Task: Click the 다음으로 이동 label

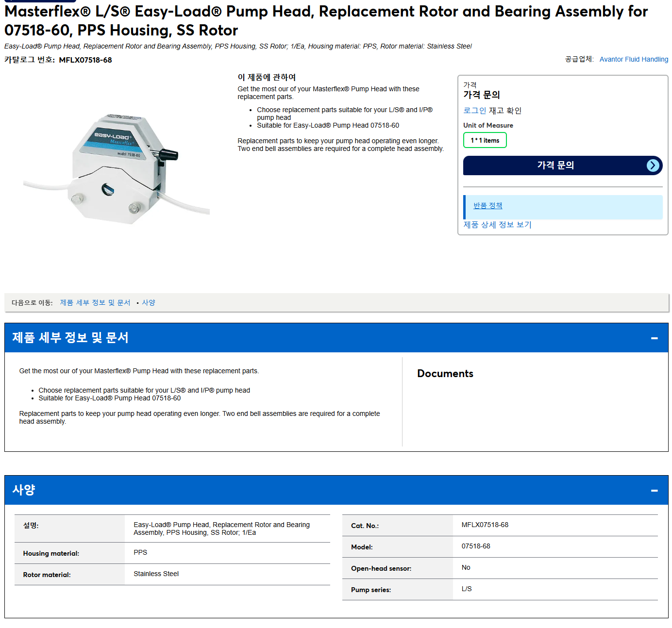Action: [32, 302]
